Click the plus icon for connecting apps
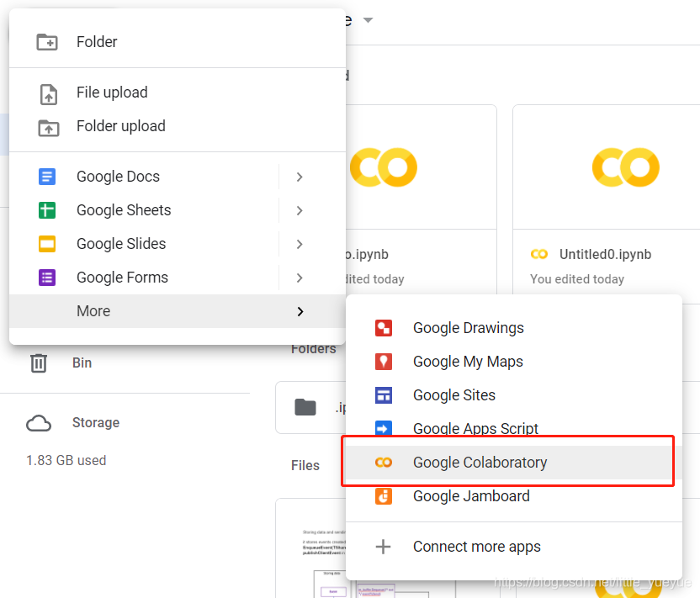This screenshot has width=700, height=598. (383, 547)
